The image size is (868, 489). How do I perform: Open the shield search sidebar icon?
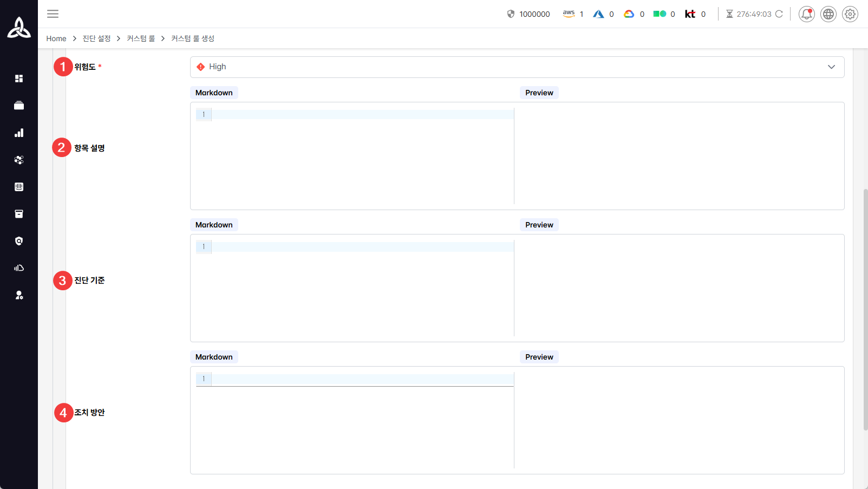[19, 241]
